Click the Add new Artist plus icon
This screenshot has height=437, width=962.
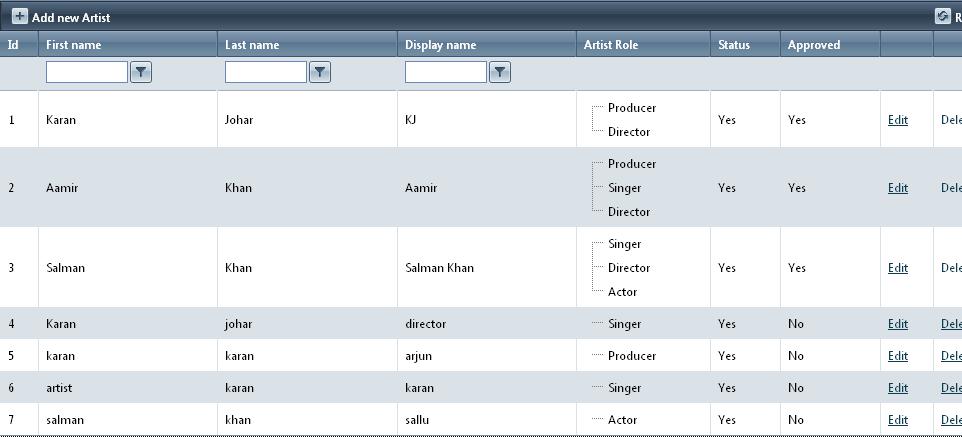(x=19, y=17)
